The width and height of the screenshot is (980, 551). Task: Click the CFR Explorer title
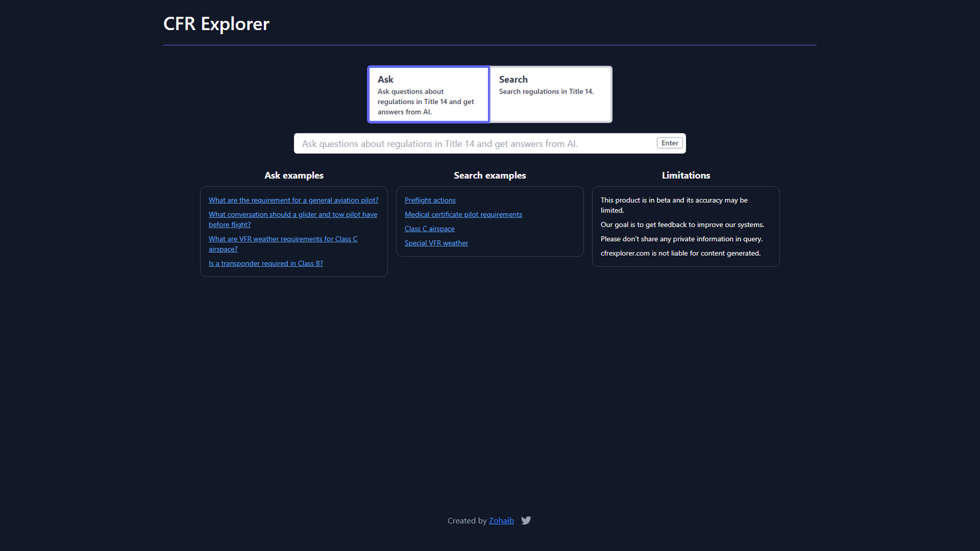click(216, 24)
